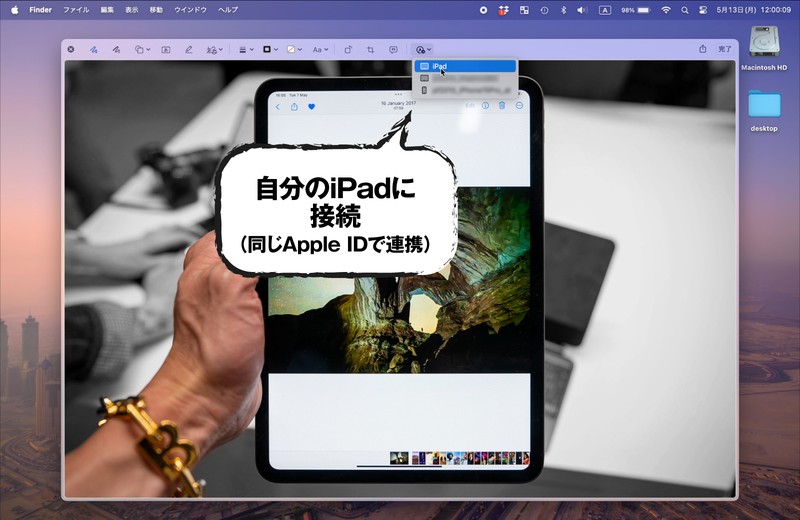Select the desktop folder icon
The image size is (800, 520).
(764, 110)
